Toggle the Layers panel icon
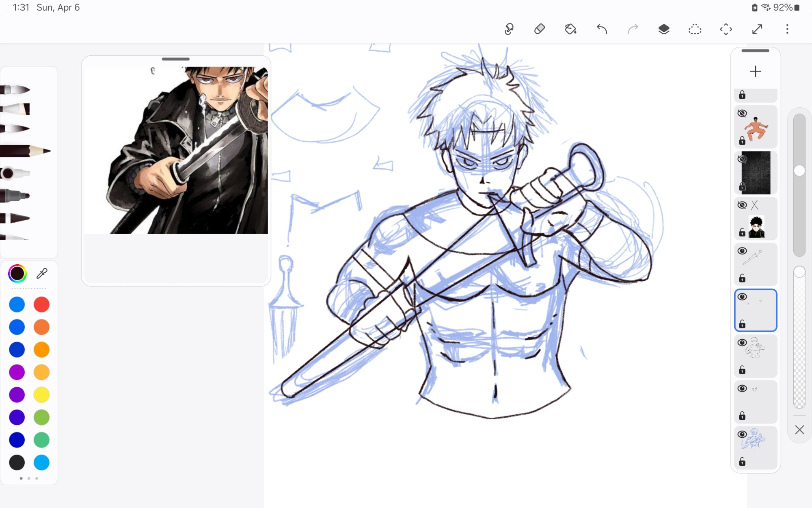The width and height of the screenshot is (812, 508). (x=664, y=29)
